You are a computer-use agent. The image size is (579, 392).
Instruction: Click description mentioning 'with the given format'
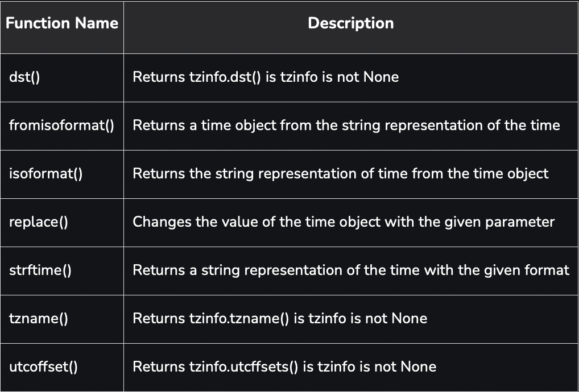351,270
